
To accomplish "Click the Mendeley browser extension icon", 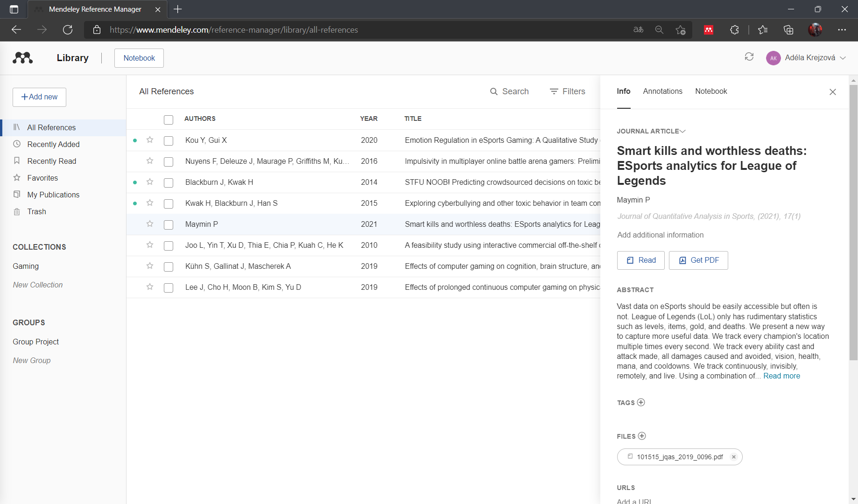I will pyautogui.click(x=709, y=30).
